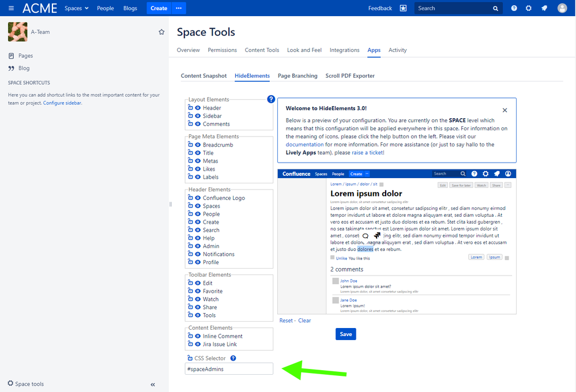Viewport: 576px width, 392px height.
Task: Open the Blogs menu item
Action: coord(130,8)
